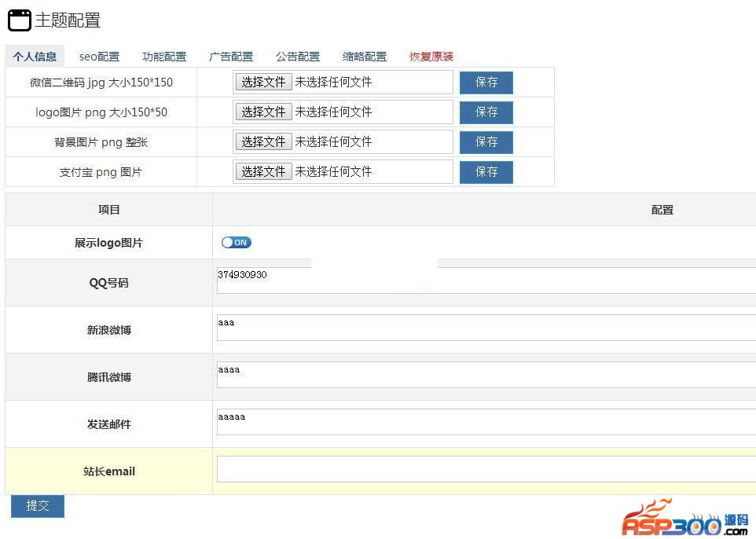Switch to the 个人信息 tab
Image resolution: width=756 pixels, height=539 pixels.
tap(35, 57)
